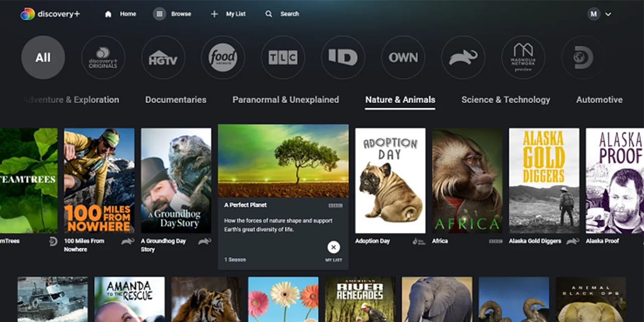Click the Alaska Proof title text
This screenshot has width=644, height=322.
(x=602, y=241)
